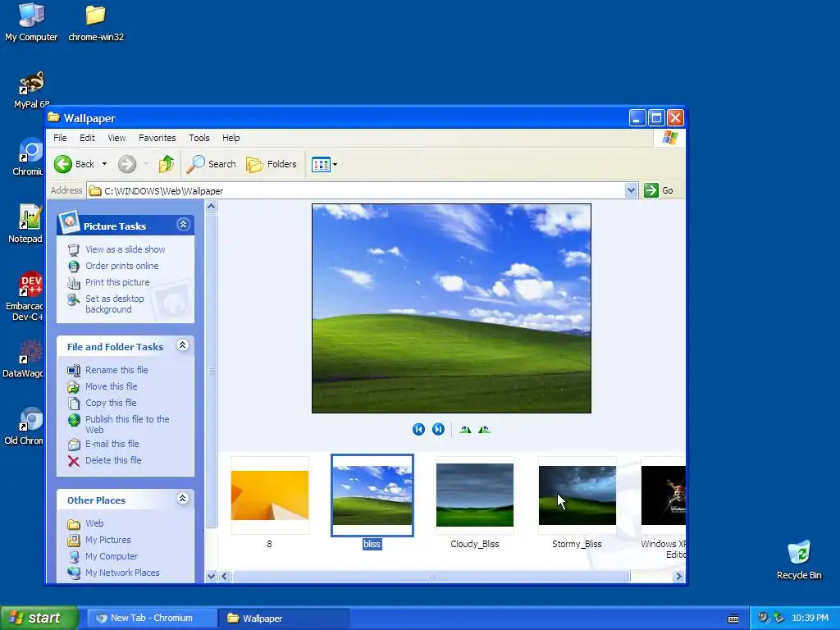Rotate picture clockwise
The width and height of the screenshot is (840, 630).
pos(465,429)
